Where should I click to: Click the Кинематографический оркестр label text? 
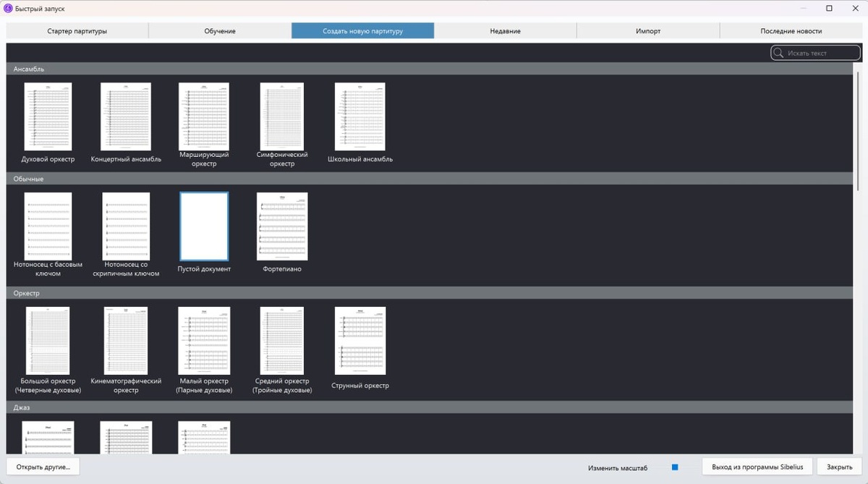(126, 386)
